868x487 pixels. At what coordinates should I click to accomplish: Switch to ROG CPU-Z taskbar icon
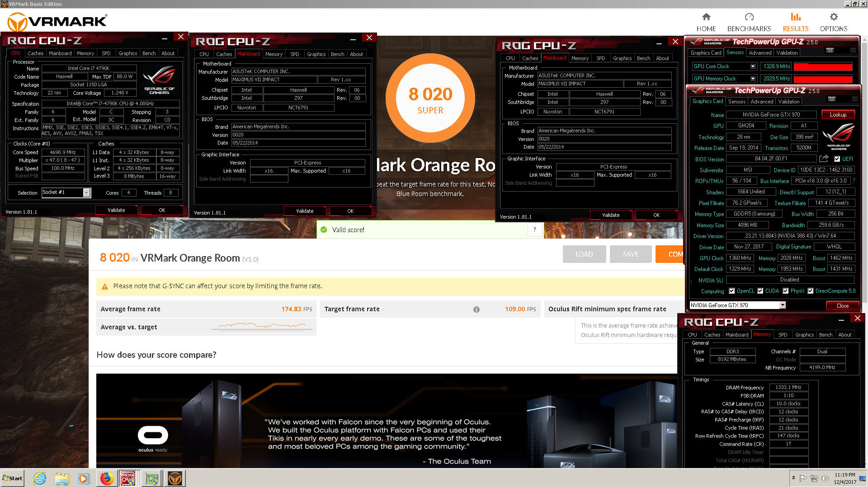tap(128, 478)
